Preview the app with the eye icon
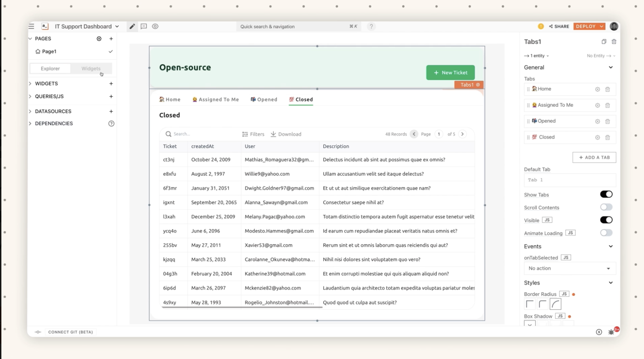The height and width of the screenshot is (359, 644). [x=155, y=26]
